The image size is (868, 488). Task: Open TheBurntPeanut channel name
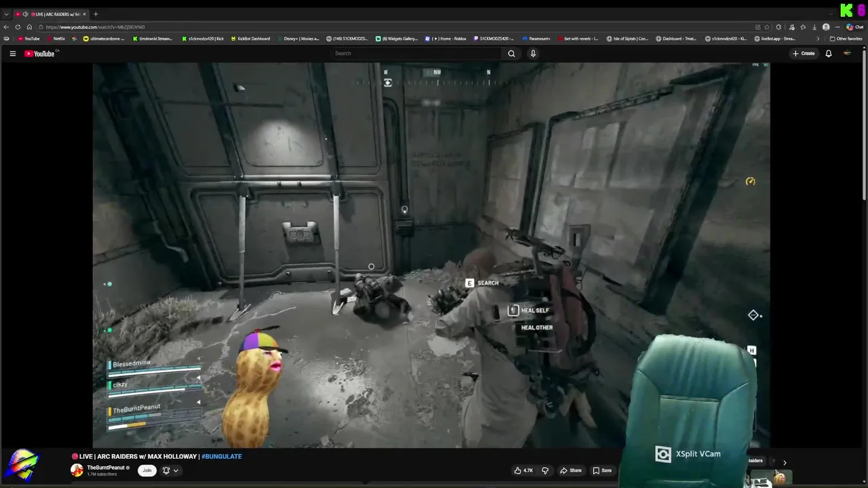coord(106,468)
